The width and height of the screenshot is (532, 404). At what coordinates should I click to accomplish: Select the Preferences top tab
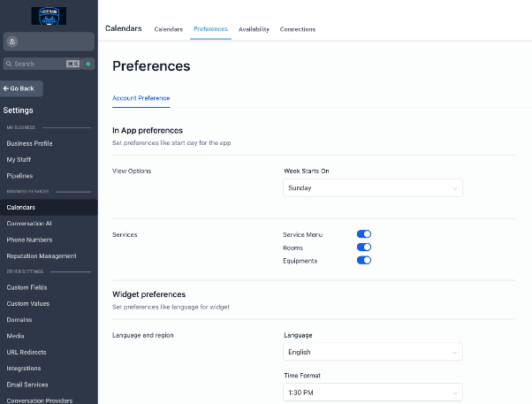210,29
